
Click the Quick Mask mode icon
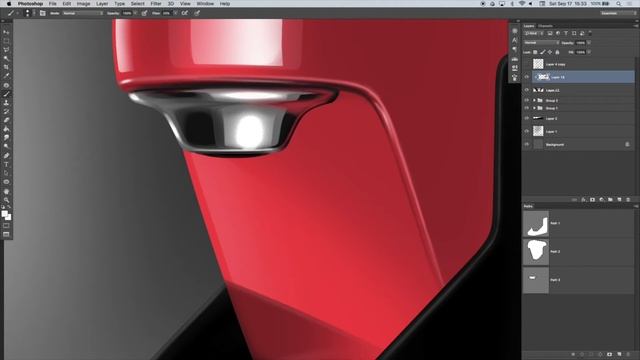click(6, 226)
